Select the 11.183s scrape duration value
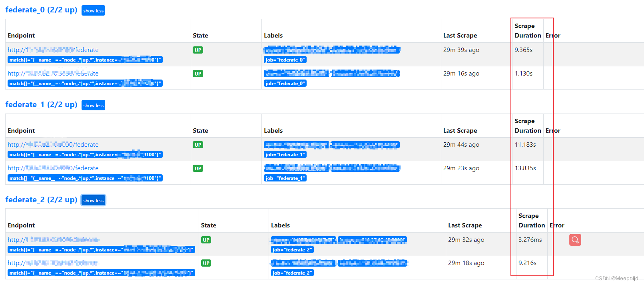Image resolution: width=644 pixels, height=285 pixels. (525, 145)
